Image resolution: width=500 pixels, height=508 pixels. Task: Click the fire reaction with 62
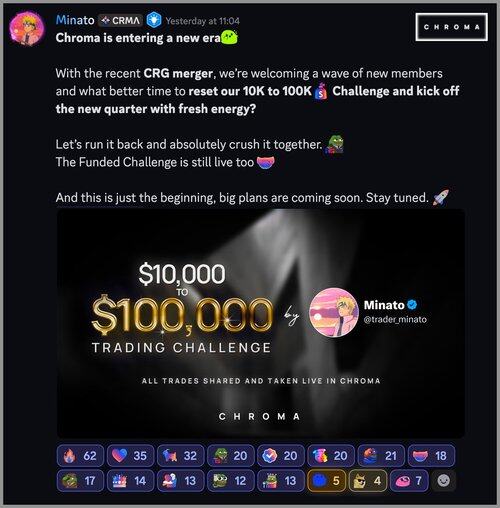tap(80, 455)
